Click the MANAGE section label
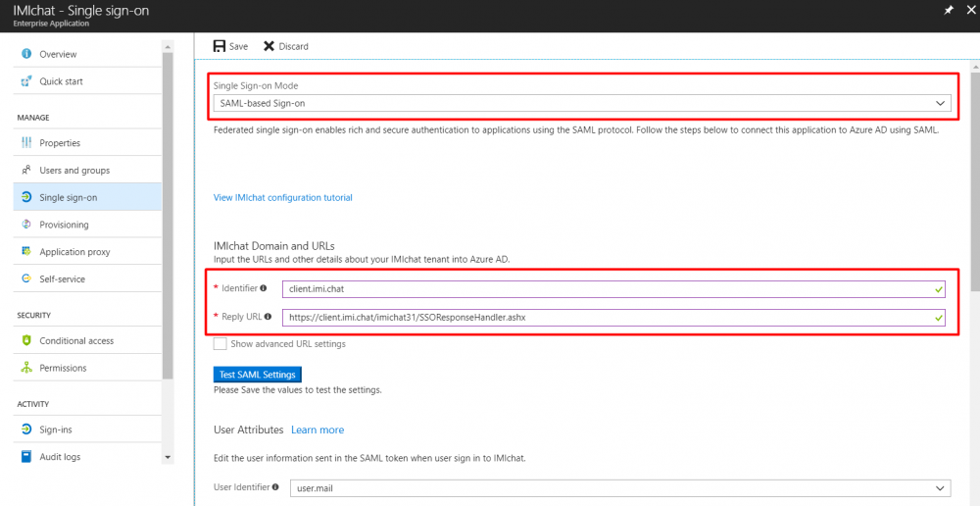980x506 pixels. tap(33, 118)
